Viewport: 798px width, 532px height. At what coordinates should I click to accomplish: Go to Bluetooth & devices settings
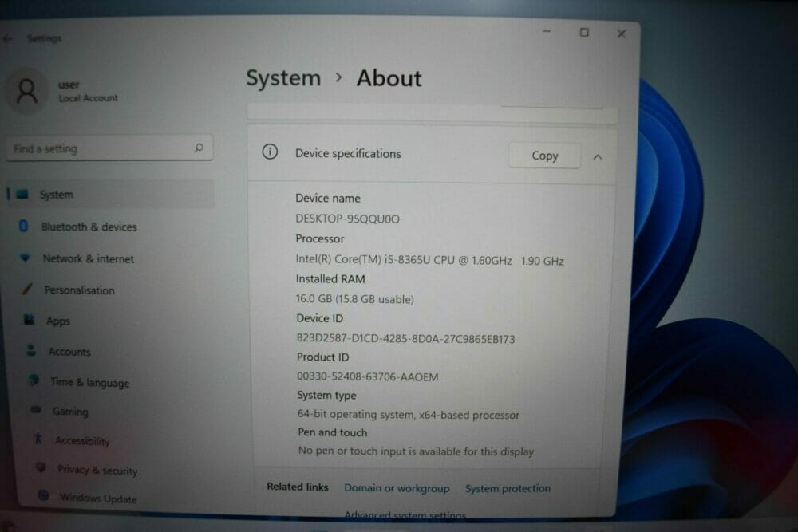pos(89,227)
